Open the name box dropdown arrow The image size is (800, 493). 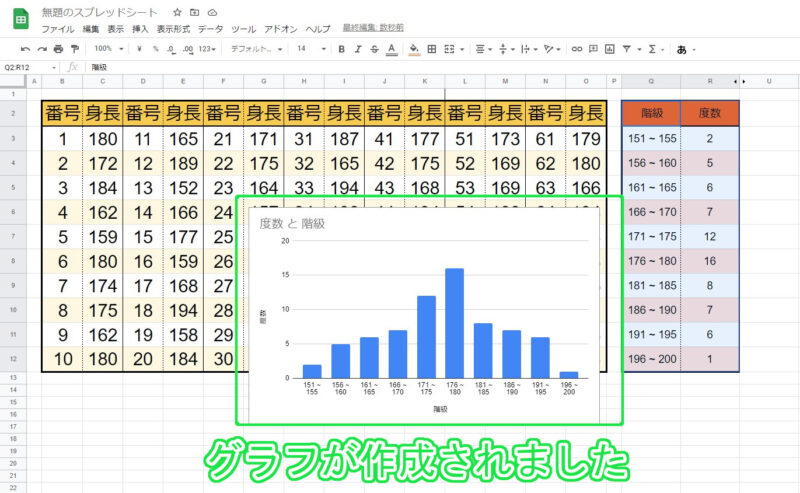pos(54,67)
